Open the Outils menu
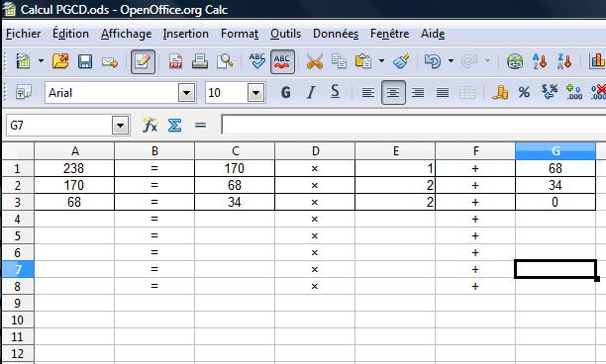This screenshot has height=364, width=606. pyautogui.click(x=285, y=34)
